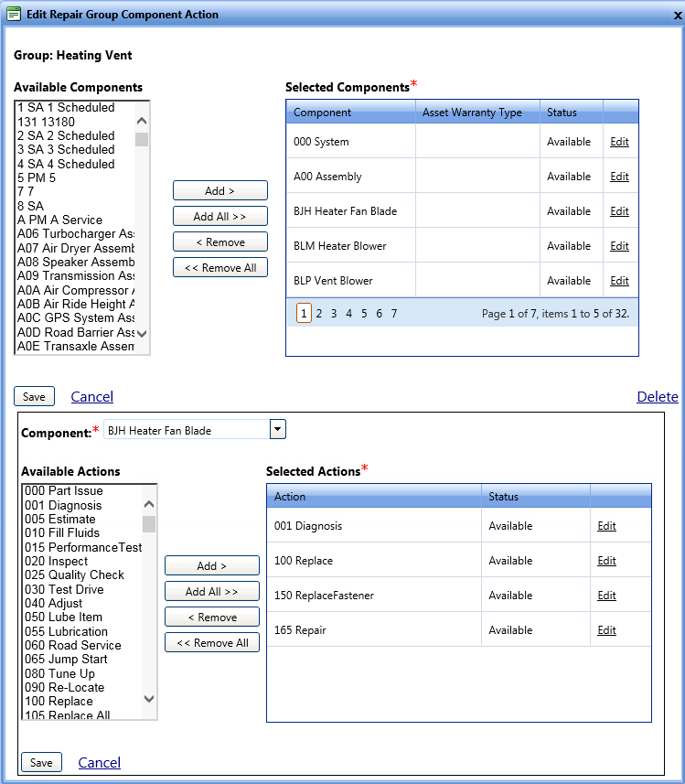Select '1 SA 1 Scheduled' in Available Components
685x784 pixels.
(66, 108)
